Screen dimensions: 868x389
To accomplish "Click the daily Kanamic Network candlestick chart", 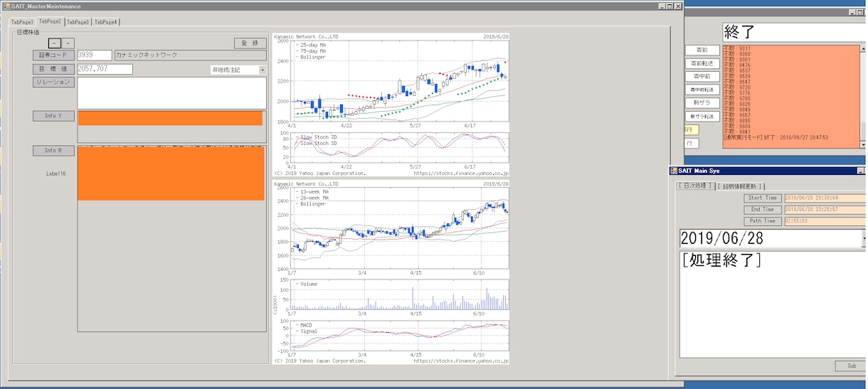I will pos(391,105).
